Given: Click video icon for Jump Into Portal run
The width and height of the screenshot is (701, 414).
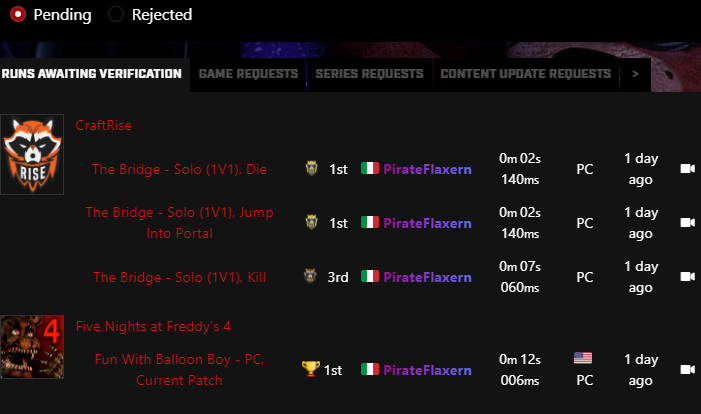Looking at the screenshot, I should click(687, 223).
